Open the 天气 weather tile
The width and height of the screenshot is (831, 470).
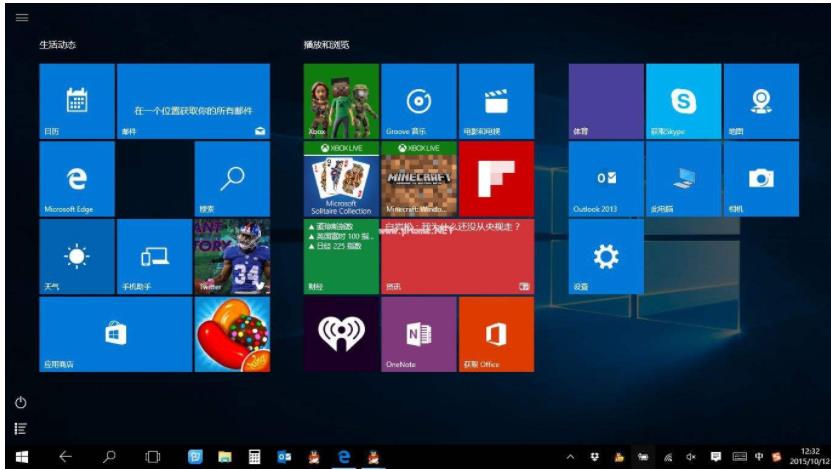77,256
